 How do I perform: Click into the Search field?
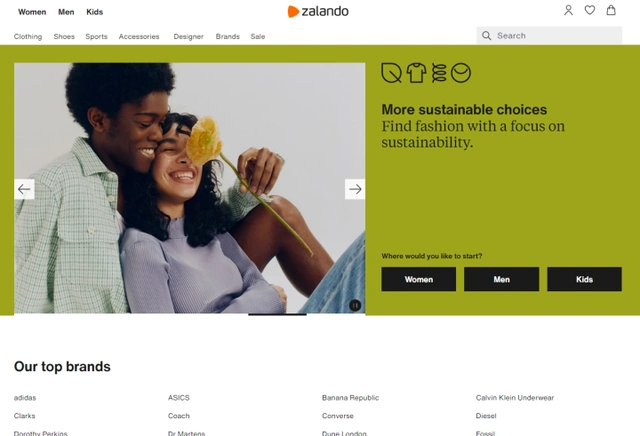549,36
